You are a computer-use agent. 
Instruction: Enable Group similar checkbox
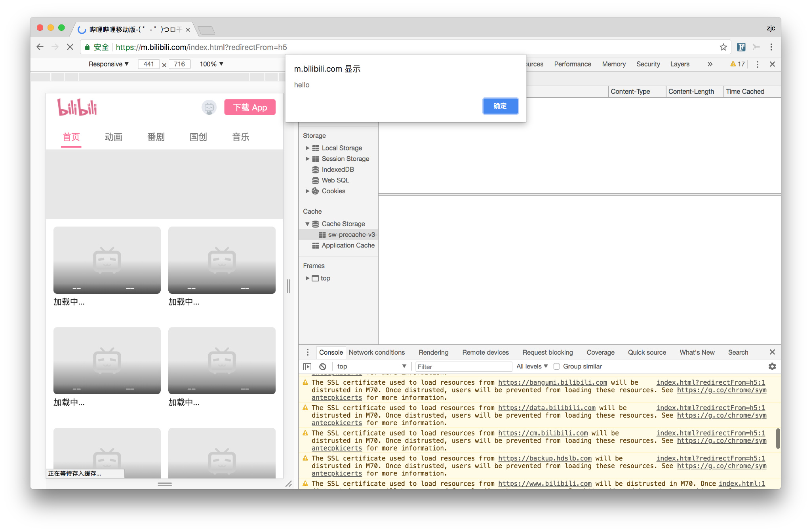[x=556, y=367]
